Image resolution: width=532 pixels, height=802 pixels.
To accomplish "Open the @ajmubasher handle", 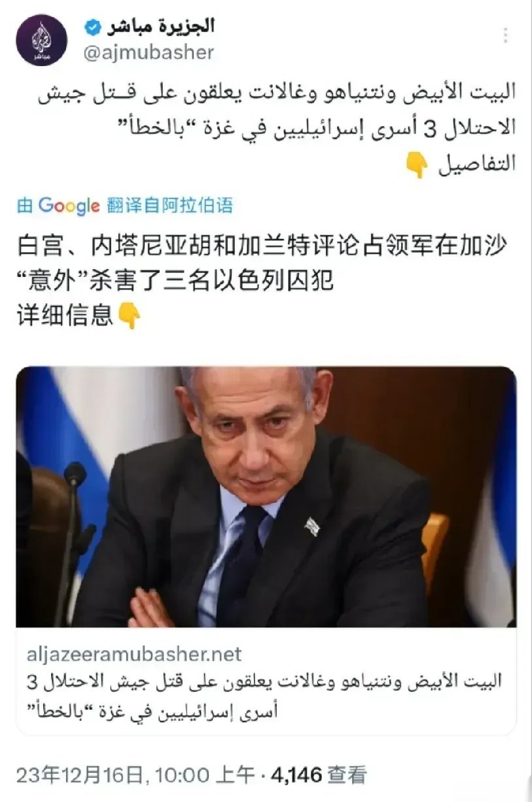I will [x=148, y=52].
